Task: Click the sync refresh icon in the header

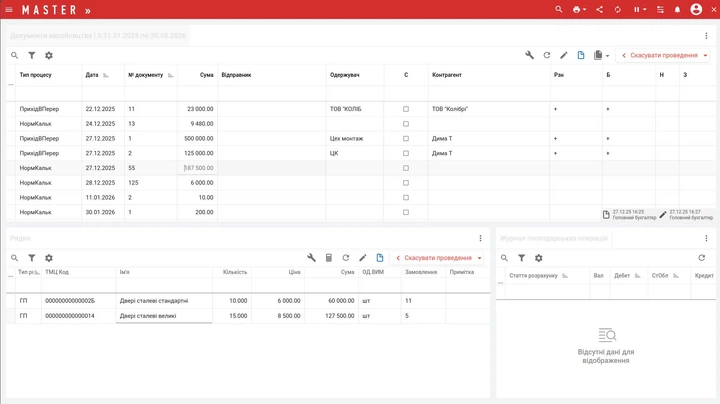Action: tap(618, 9)
